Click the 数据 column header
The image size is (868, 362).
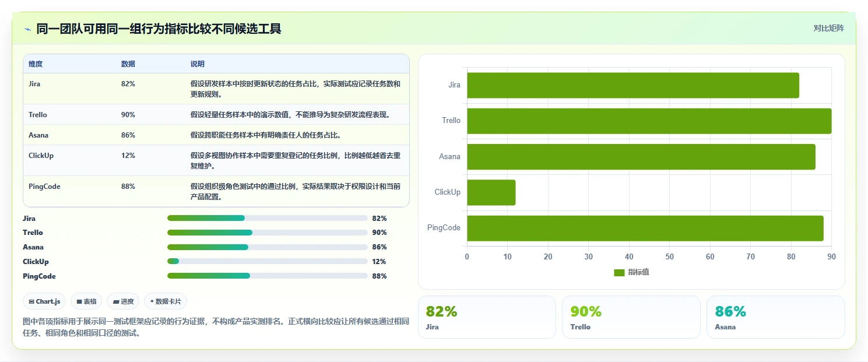[128, 64]
